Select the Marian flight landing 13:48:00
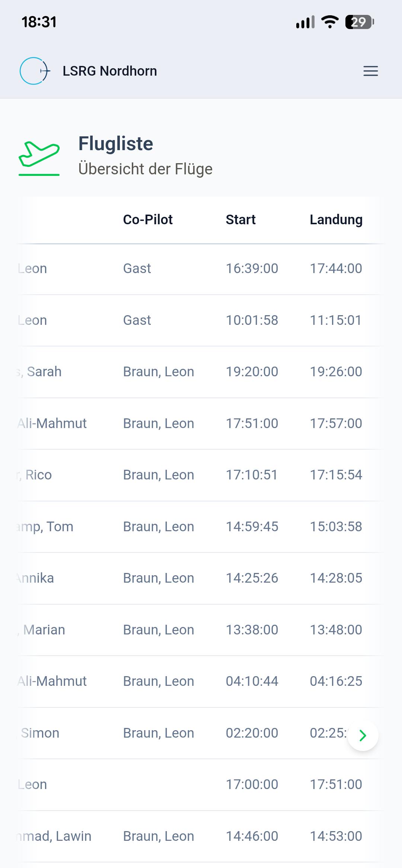Image resolution: width=402 pixels, height=868 pixels. 201,630
